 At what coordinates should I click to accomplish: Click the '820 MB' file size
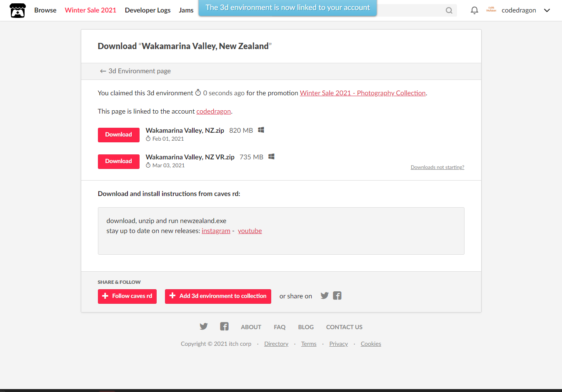click(x=241, y=130)
